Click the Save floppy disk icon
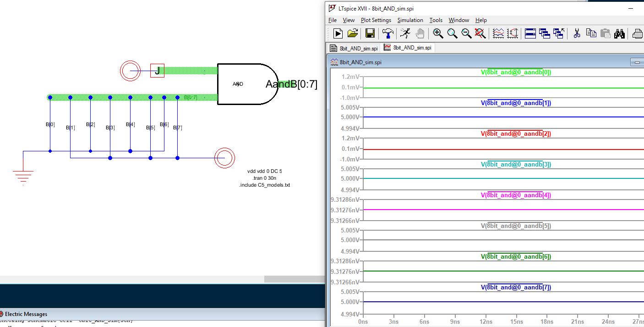Screen dimensions: 644x327 tap(370, 33)
